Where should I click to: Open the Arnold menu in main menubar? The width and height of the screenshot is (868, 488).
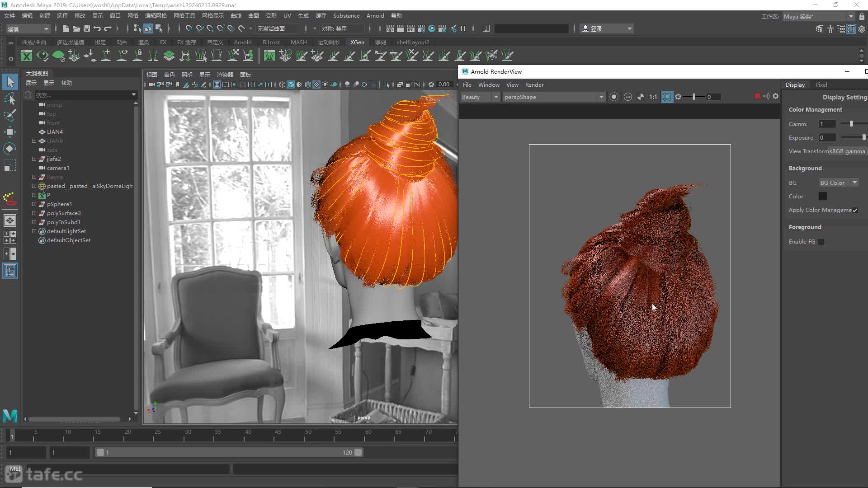[x=375, y=15]
